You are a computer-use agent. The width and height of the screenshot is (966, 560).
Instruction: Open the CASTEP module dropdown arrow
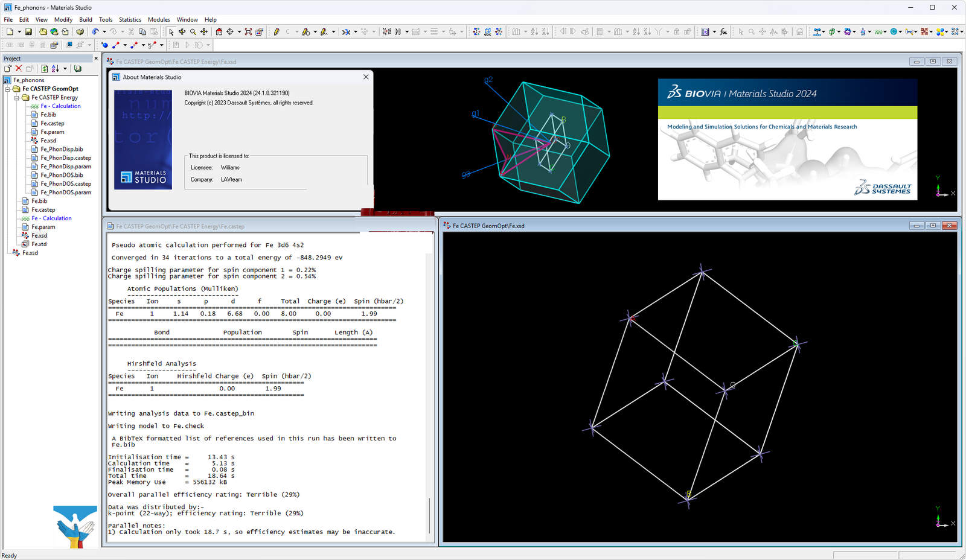tap(885, 31)
